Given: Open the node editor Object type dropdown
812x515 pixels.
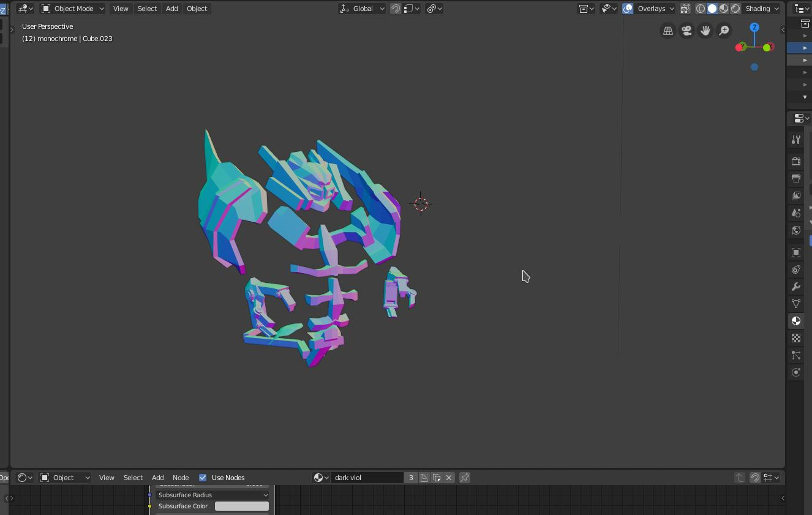Looking at the screenshot, I should pyautogui.click(x=65, y=478).
